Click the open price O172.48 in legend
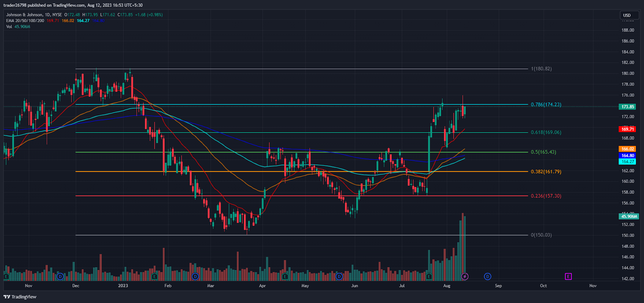 click(x=72, y=15)
